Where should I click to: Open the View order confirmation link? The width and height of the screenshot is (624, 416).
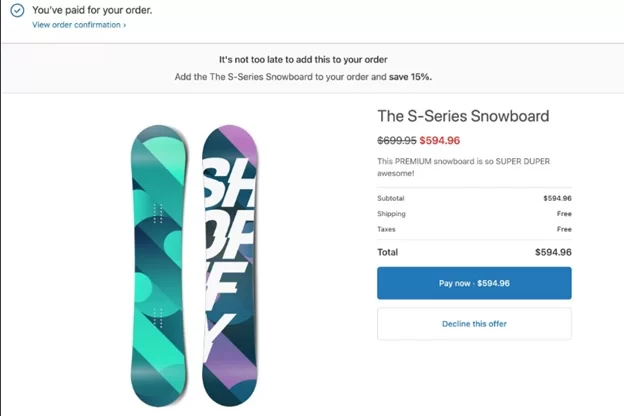79,25
